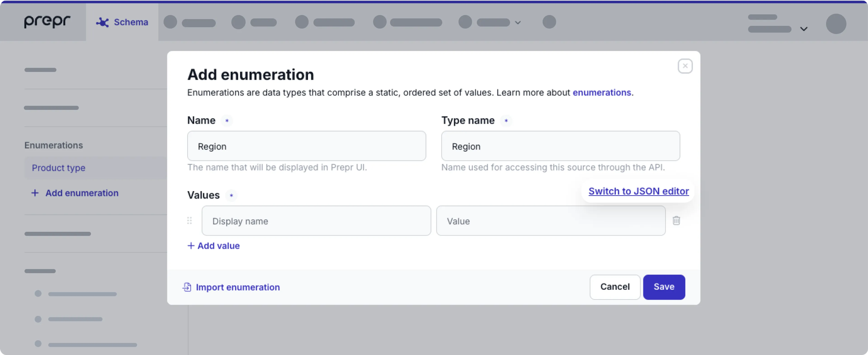Open the workspace dropdown at top right
The height and width of the screenshot is (355, 868).
pos(804,29)
